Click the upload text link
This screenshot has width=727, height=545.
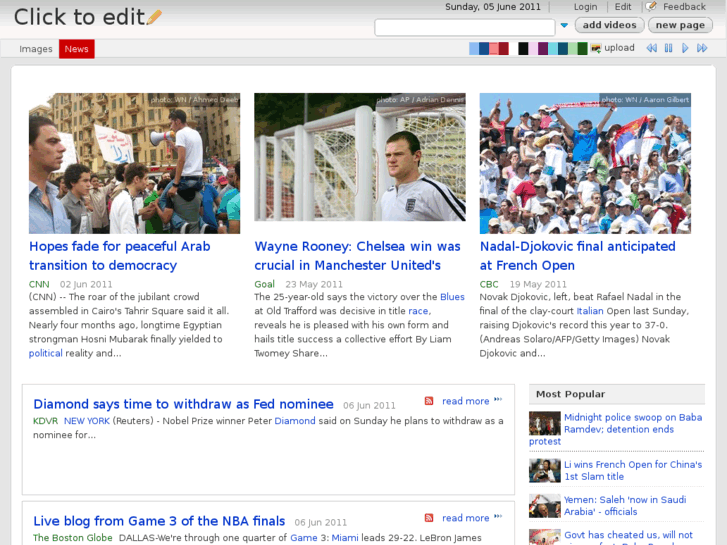619,48
